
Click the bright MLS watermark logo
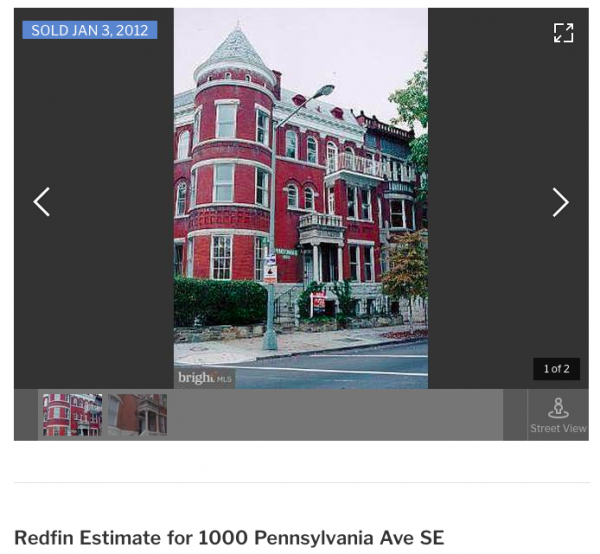[x=205, y=378]
